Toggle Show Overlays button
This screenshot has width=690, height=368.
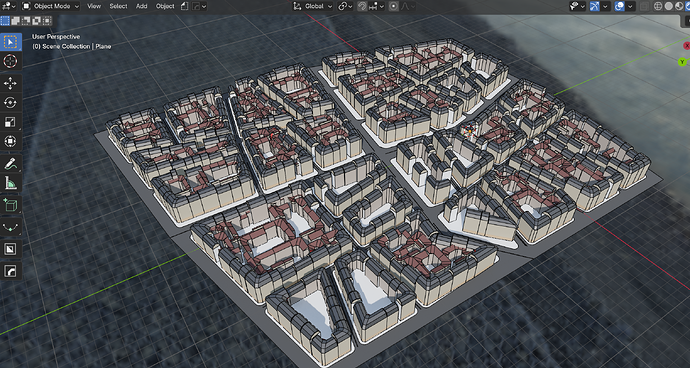(x=620, y=6)
